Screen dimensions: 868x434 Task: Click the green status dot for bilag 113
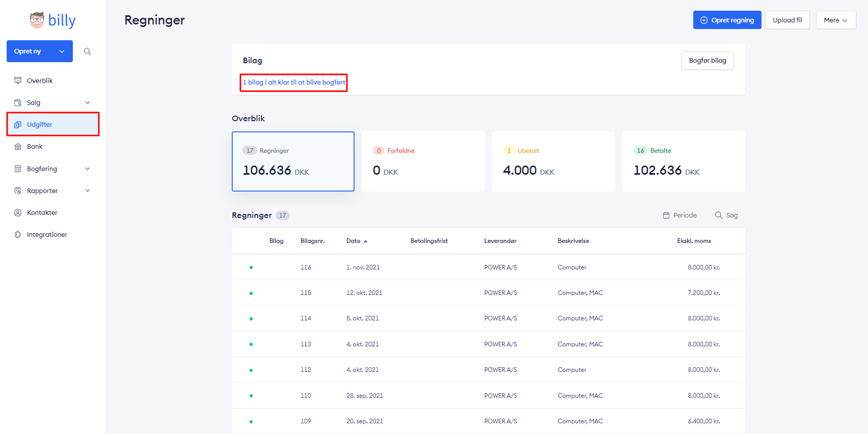click(x=251, y=344)
